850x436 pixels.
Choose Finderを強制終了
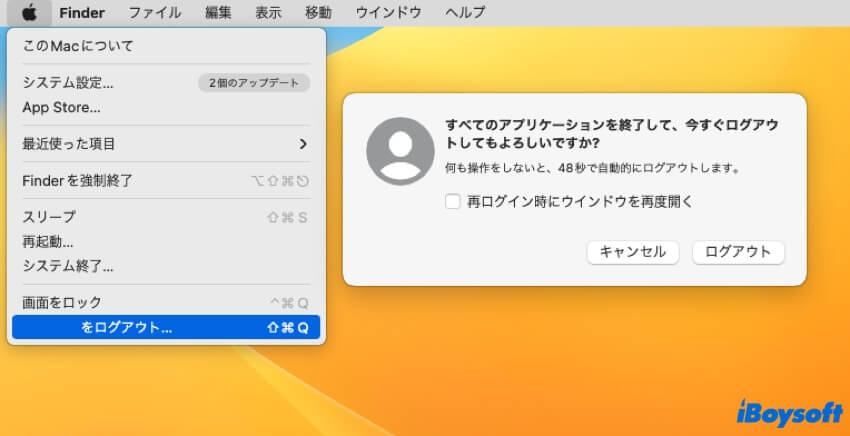click(x=166, y=181)
